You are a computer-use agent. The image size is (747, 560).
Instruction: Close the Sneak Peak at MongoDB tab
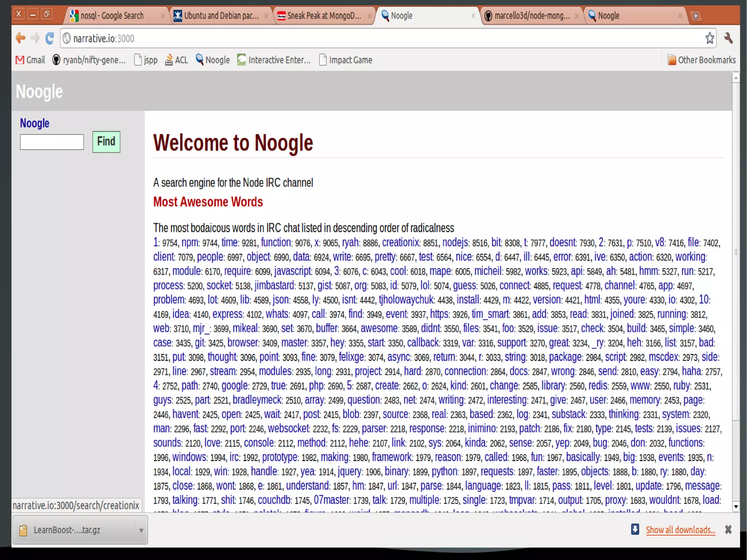click(369, 16)
